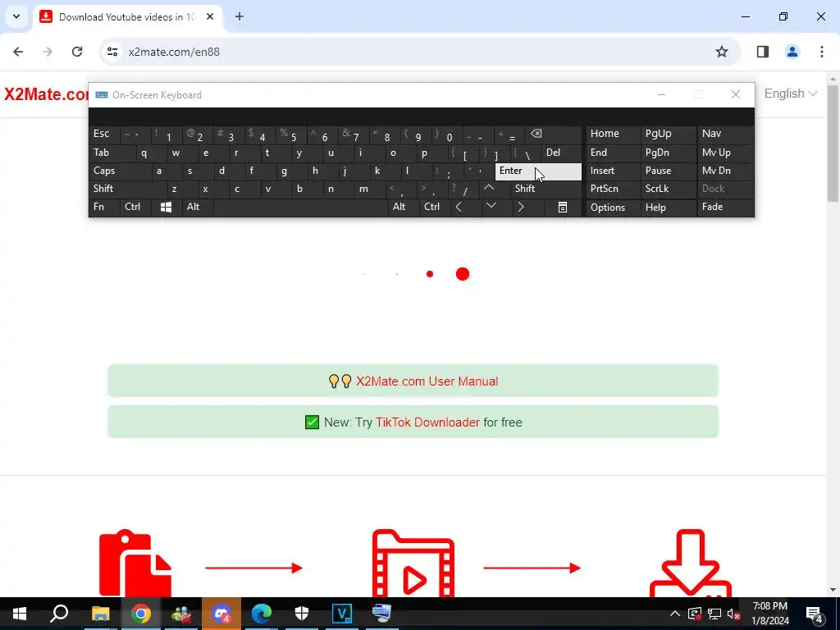Image resolution: width=840 pixels, height=630 pixels.
Task: Click the context menu key on On-Screen Keyboard
Action: coord(563,207)
